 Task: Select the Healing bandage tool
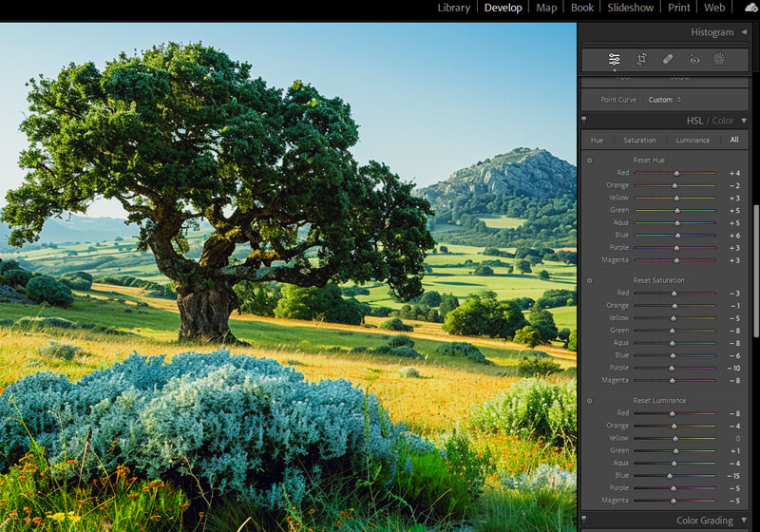(x=668, y=59)
